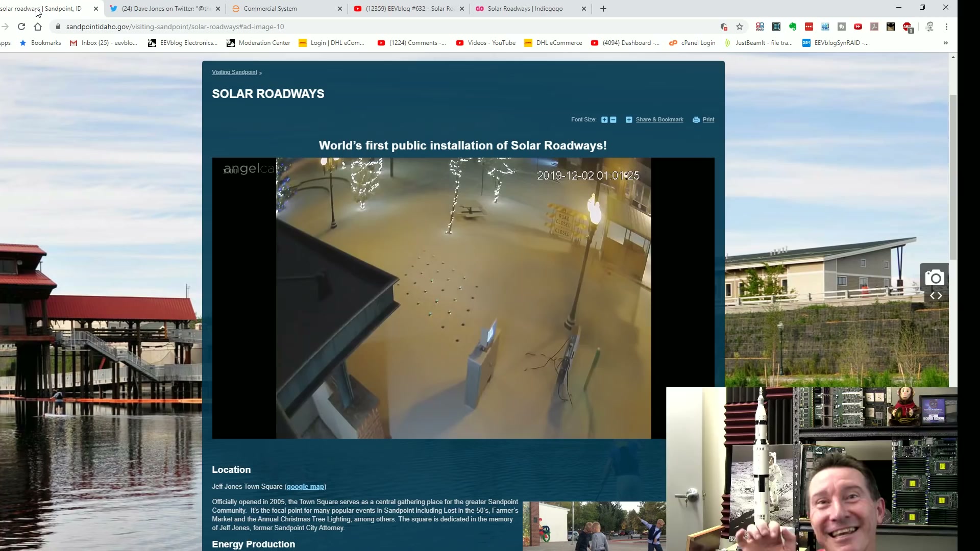Close the Commercial System tab
This screenshot has height=551, width=980.
coord(340,9)
